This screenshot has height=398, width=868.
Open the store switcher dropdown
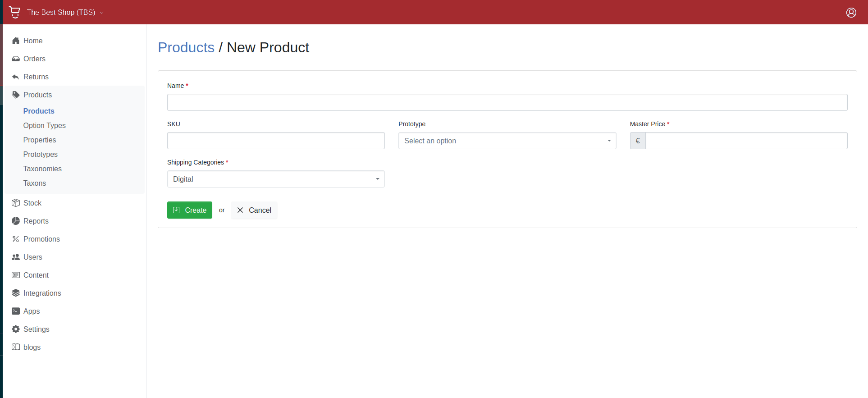tap(65, 13)
